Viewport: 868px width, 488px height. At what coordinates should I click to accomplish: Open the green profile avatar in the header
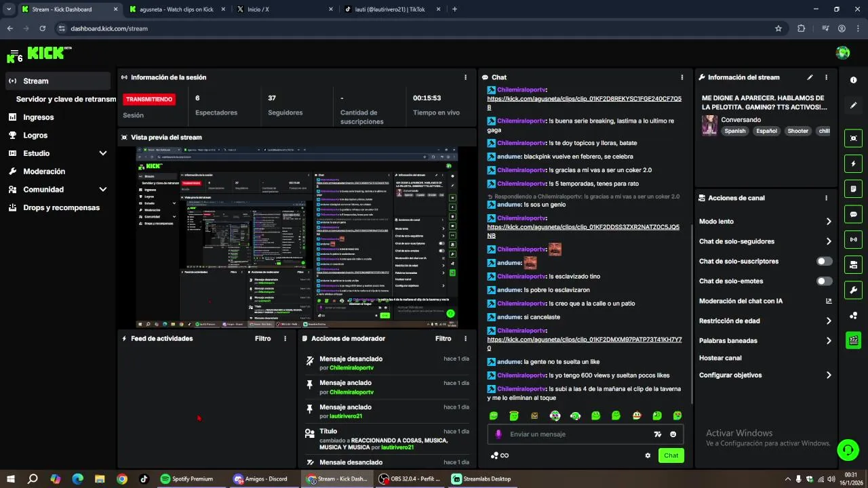click(x=843, y=53)
